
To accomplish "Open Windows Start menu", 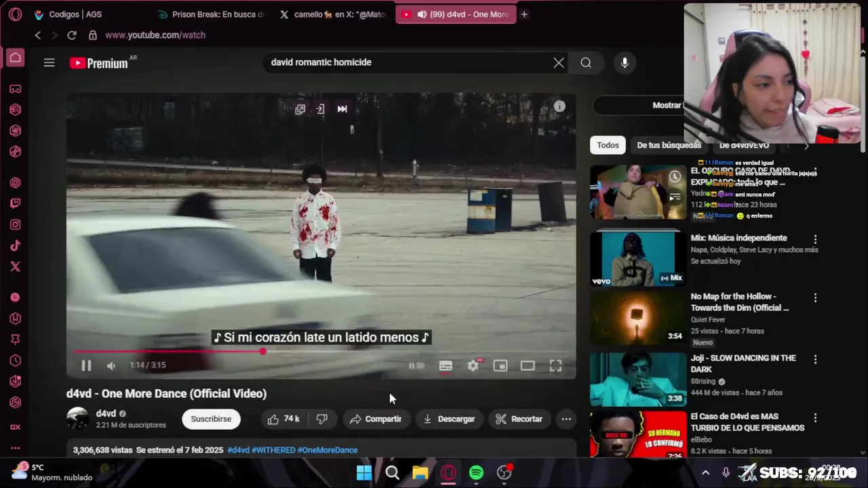I will (x=364, y=472).
